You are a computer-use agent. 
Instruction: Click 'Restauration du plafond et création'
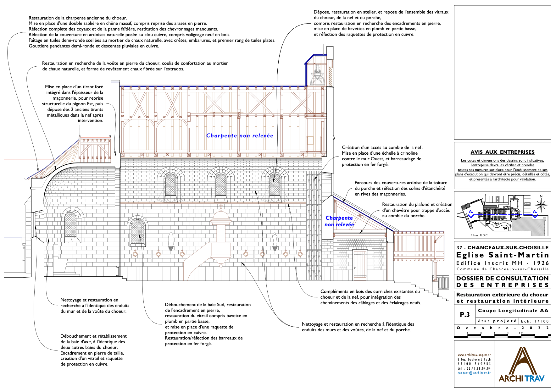[417, 204]
